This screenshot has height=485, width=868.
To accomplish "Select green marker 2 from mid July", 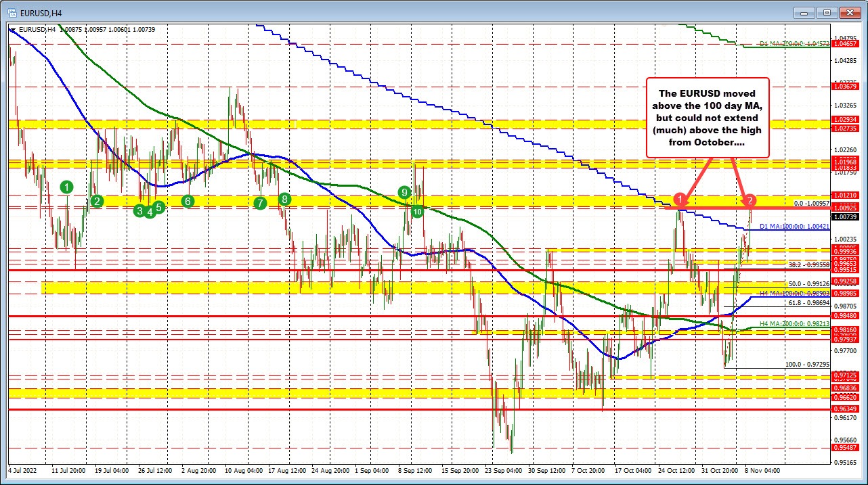I will [x=96, y=201].
